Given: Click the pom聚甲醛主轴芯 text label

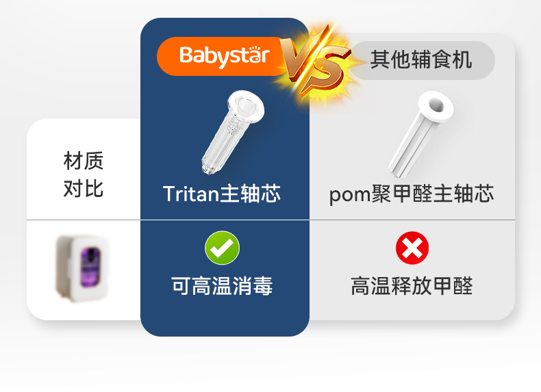Looking at the screenshot, I should tap(412, 194).
